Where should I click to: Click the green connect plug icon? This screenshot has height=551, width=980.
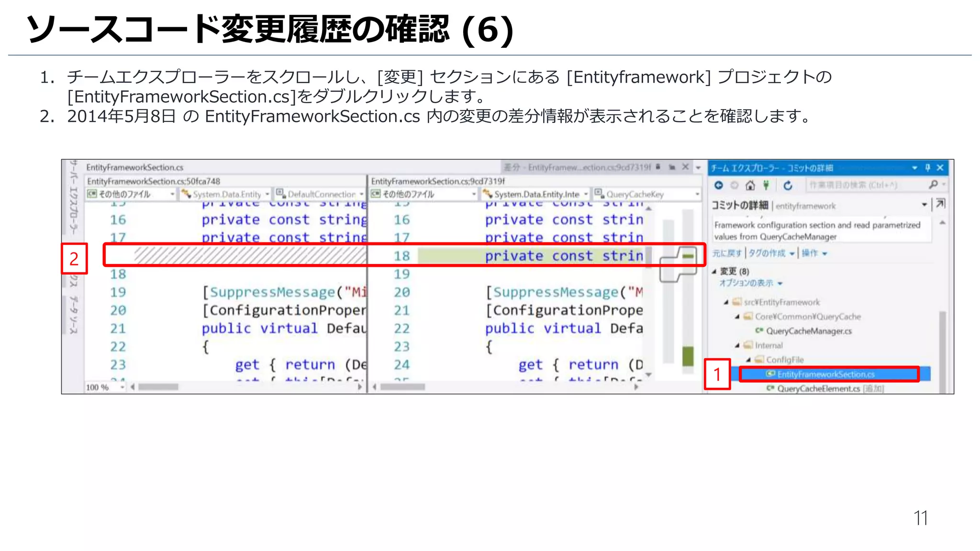766,185
